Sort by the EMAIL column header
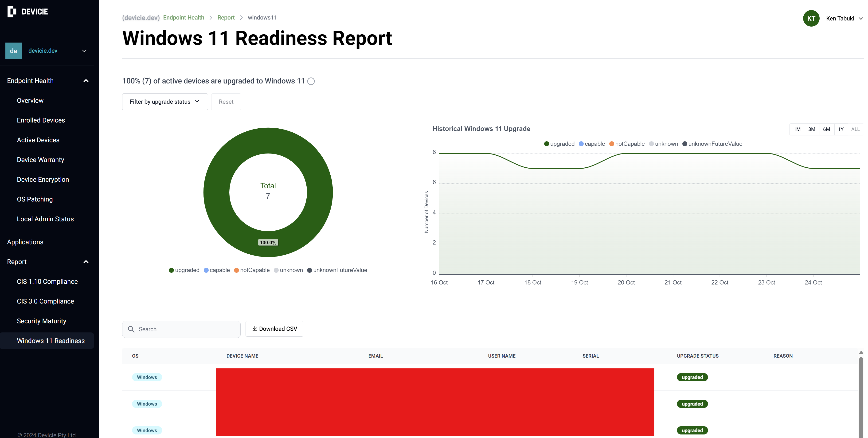The image size is (868, 438). click(x=375, y=356)
